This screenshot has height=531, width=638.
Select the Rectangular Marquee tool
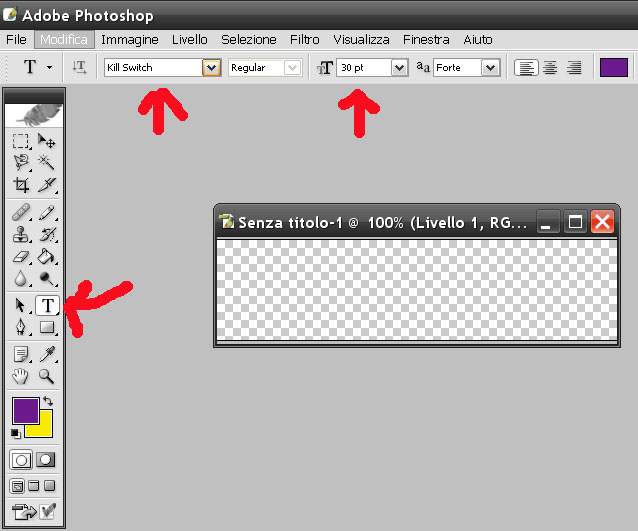tap(20, 141)
